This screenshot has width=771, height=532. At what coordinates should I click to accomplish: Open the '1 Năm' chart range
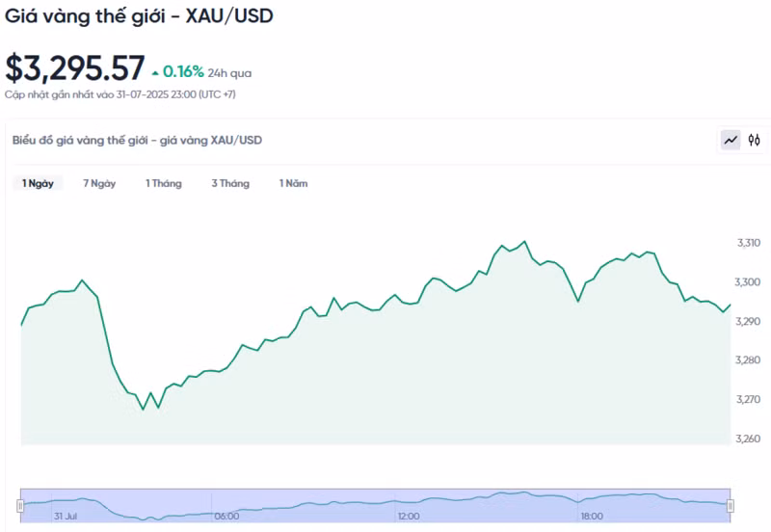click(294, 183)
